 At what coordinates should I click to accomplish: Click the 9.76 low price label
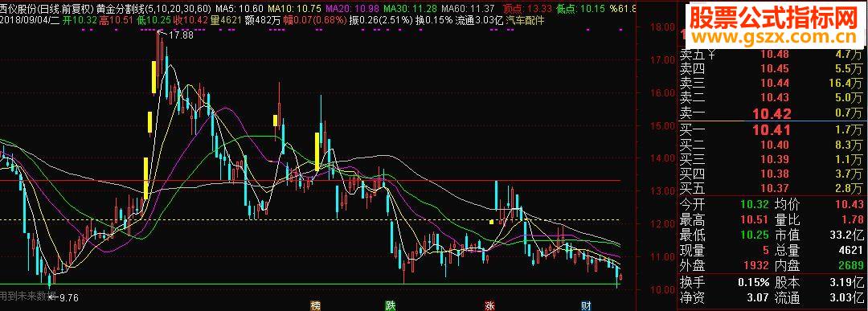(x=68, y=297)
